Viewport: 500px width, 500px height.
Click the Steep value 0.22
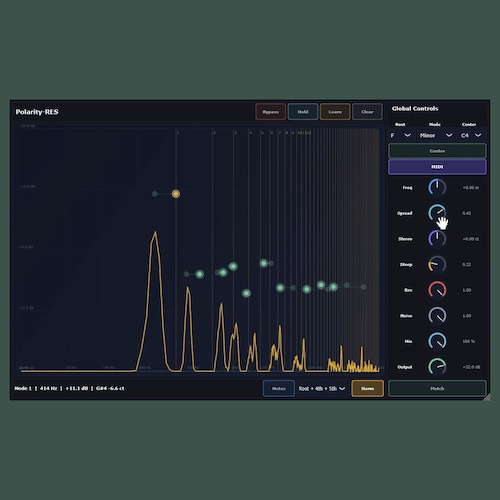[x=467, y=264]
